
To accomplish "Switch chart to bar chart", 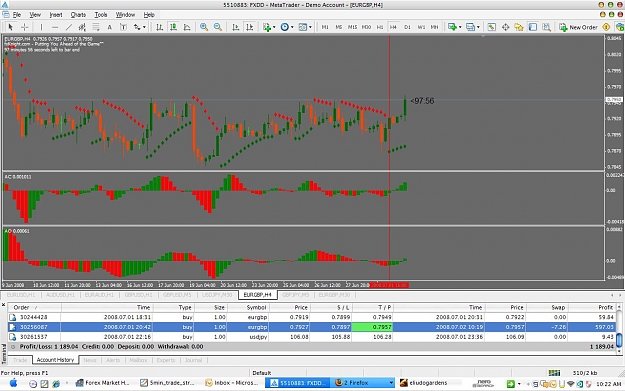I will click(x=159, y=27).
